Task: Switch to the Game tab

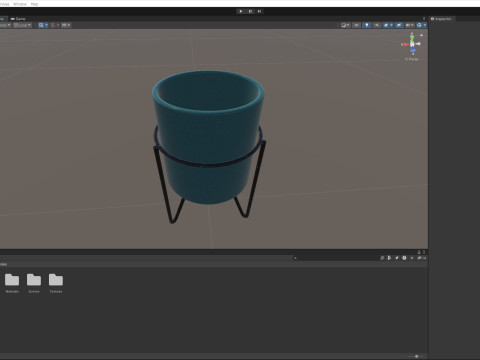Action: pos(18,19)
